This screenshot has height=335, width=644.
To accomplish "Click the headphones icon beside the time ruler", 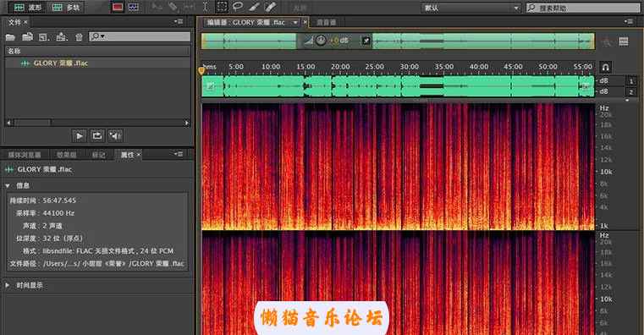I will pyautogui.click(x=605, y=67).
